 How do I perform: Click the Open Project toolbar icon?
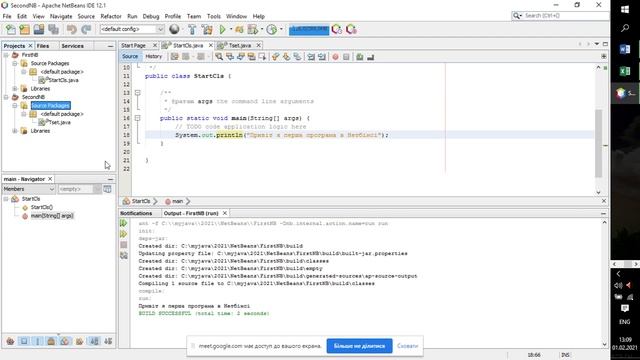(39, 29)
